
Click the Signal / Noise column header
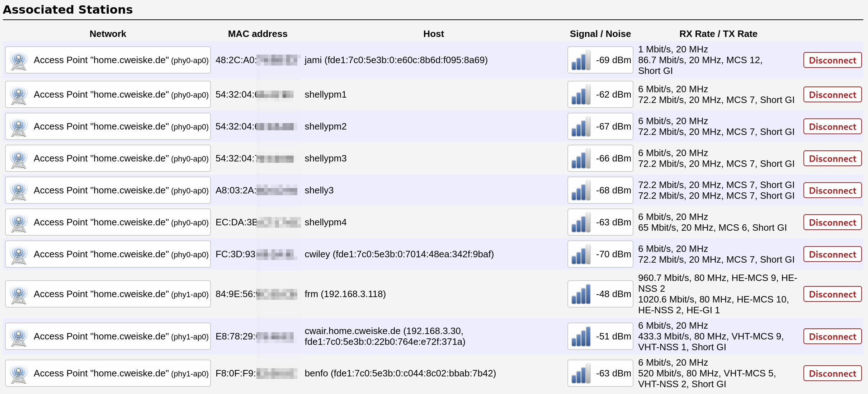[x=600, y=34]
